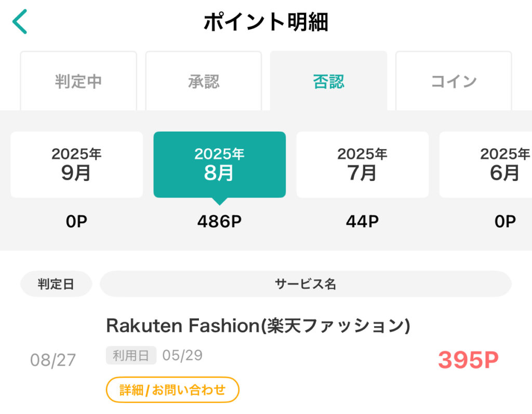The height and width of the screenshot is (414, 532).
Task: Choose the 2025年7月 month card
Action: tap(362, 164)
